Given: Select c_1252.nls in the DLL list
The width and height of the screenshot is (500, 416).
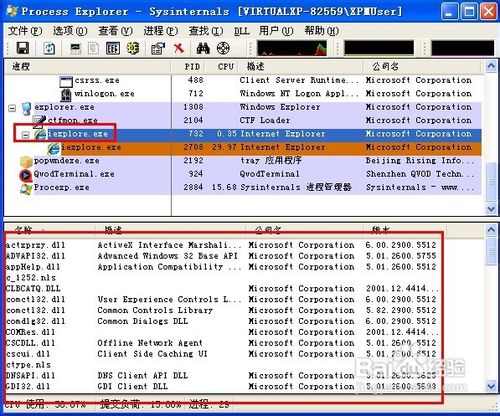Looking at the screenshot, I should 31,278.
